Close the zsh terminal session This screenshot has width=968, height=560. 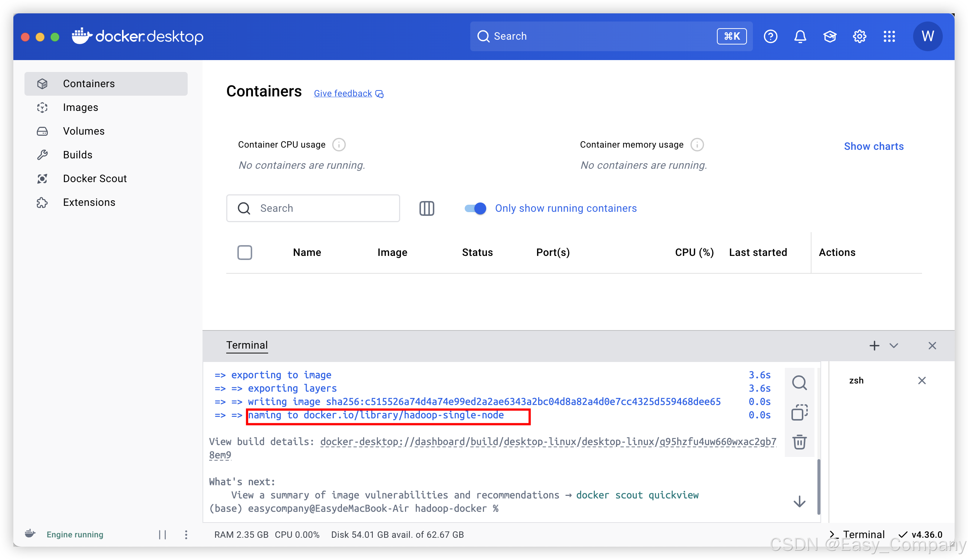tap(922, 381)
